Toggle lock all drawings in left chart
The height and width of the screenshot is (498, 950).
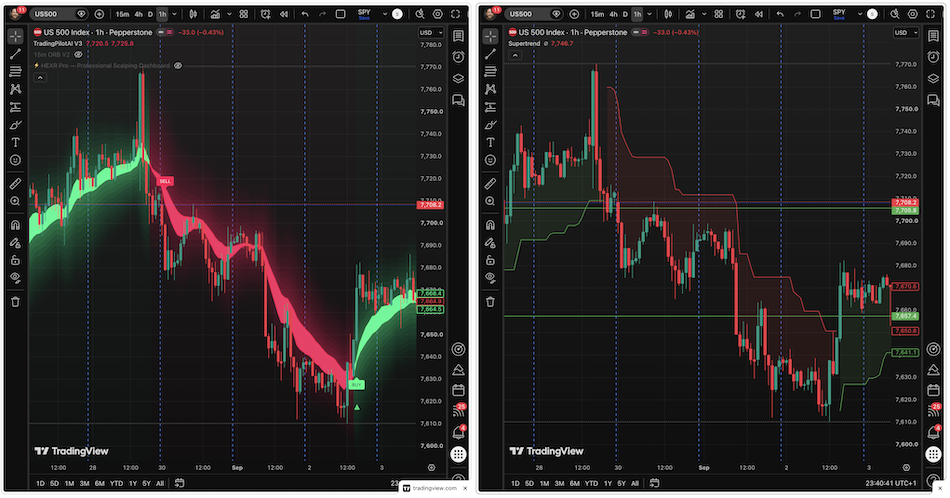(x=15, y=260)
